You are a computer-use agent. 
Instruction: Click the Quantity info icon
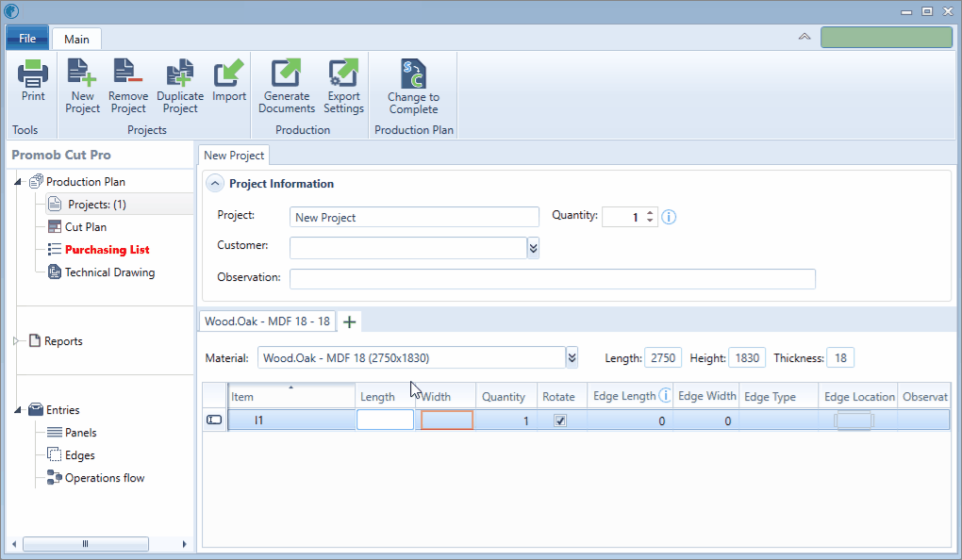point(669,217)
